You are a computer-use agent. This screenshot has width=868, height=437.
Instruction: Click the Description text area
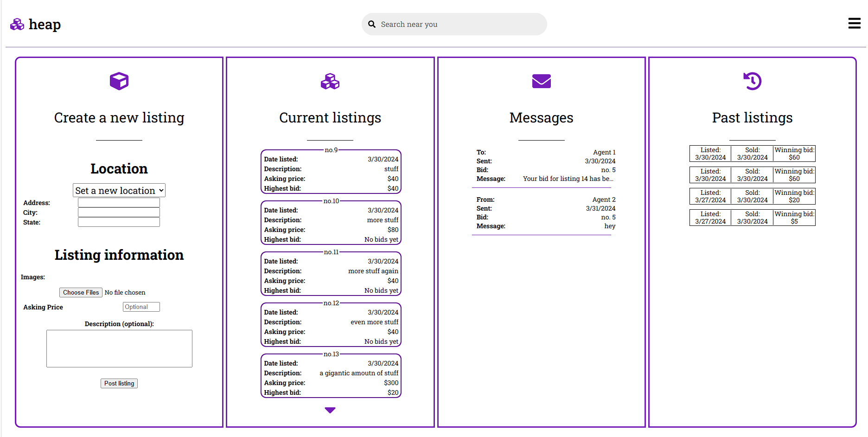pyautogui.click(x=119, y=348)
